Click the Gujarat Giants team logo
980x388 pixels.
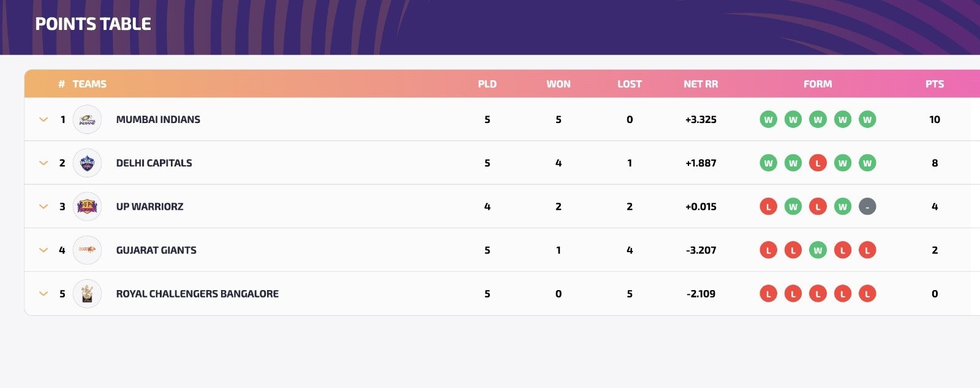(87, 250)
